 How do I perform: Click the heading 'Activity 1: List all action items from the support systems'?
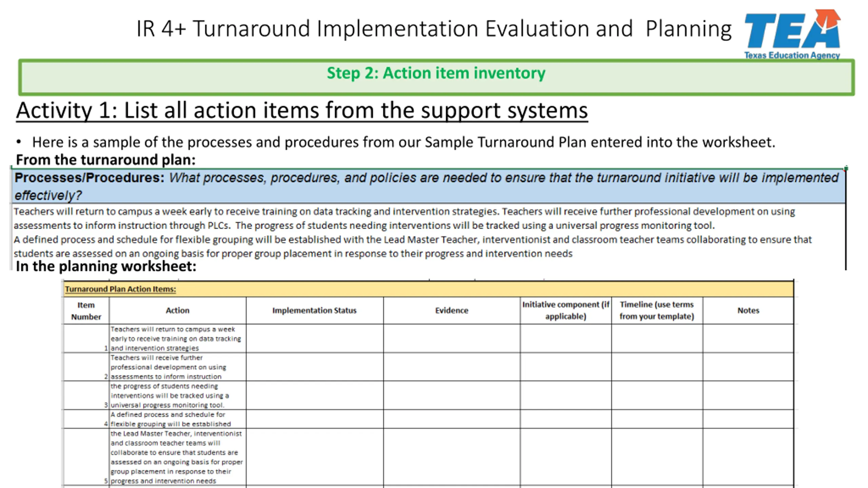point(302,110)
